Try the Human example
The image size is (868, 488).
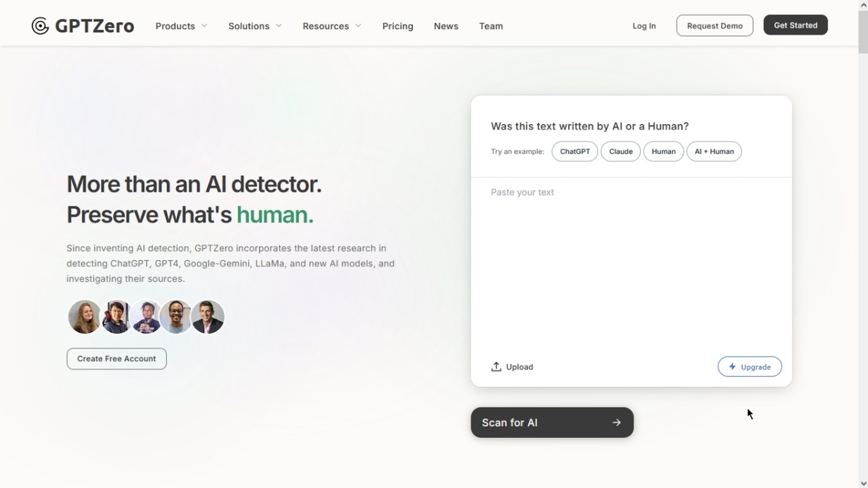(x=663, y=152)
